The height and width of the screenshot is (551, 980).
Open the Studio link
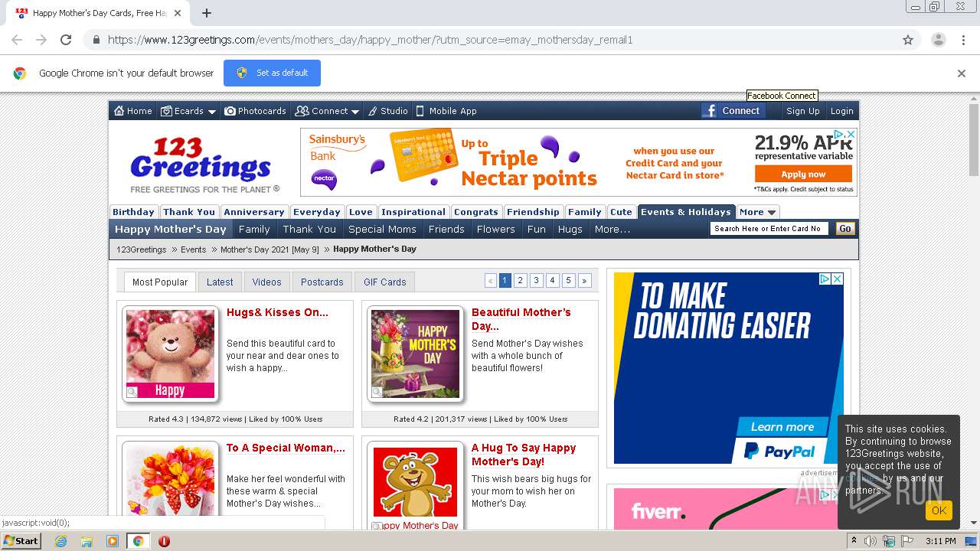coord(388,111)
